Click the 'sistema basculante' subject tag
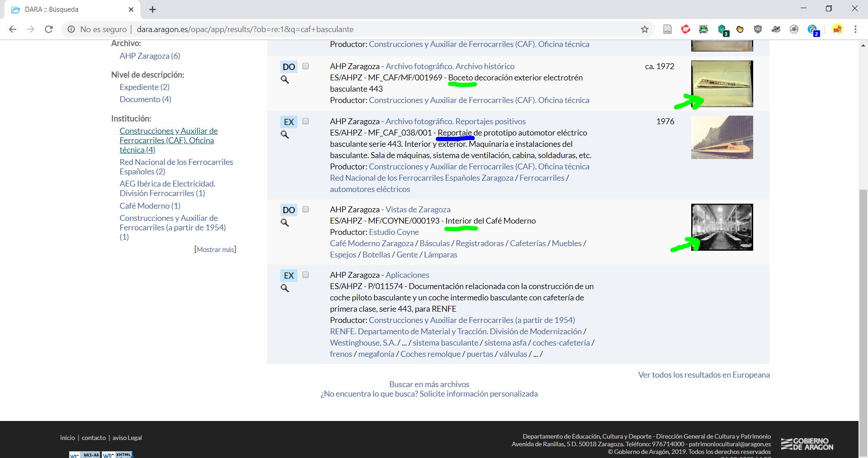Image resolution: width=868 pixels, height=458 pixels. (x=445, y=343)
